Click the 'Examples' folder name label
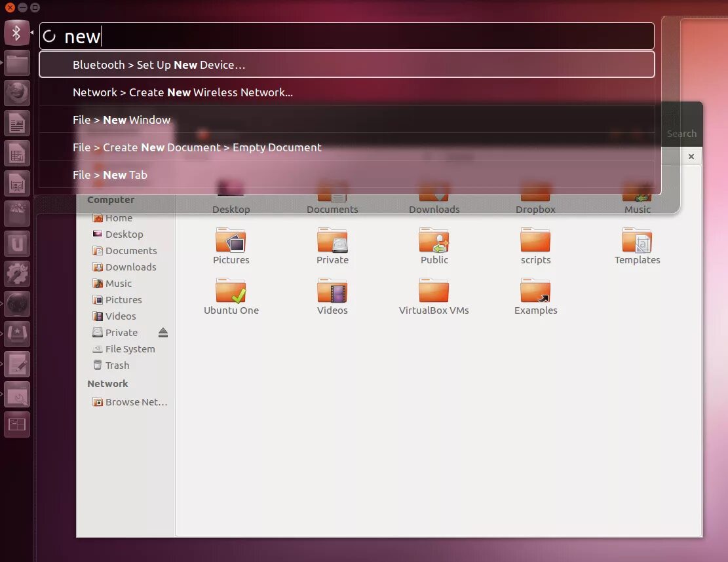Viewport: 728px width, 562px height. (535, 310)
